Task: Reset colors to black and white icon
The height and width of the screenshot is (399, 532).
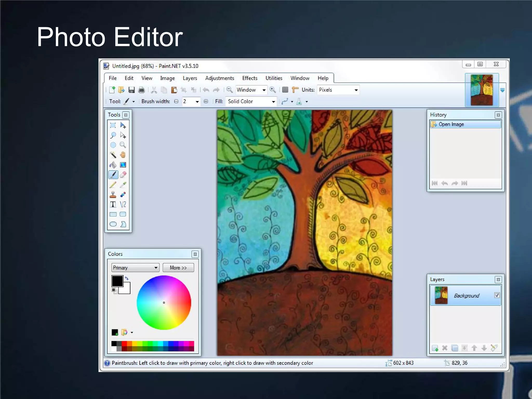Action: click(114, 291)
